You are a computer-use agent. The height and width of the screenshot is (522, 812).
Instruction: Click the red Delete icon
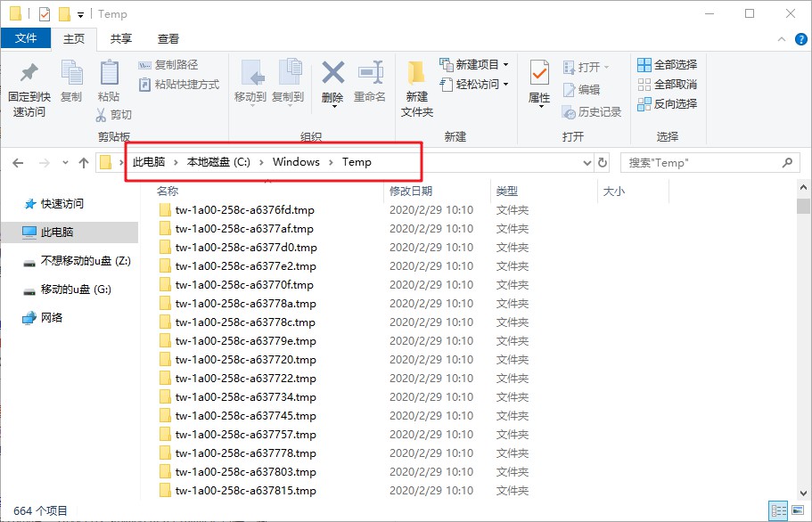tap(332, 74)
